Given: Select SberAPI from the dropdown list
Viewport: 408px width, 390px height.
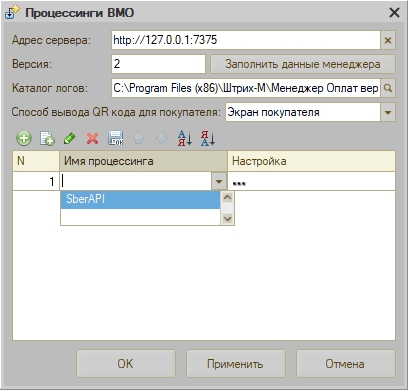Looking at the screenshot, I should click(140, 199).
